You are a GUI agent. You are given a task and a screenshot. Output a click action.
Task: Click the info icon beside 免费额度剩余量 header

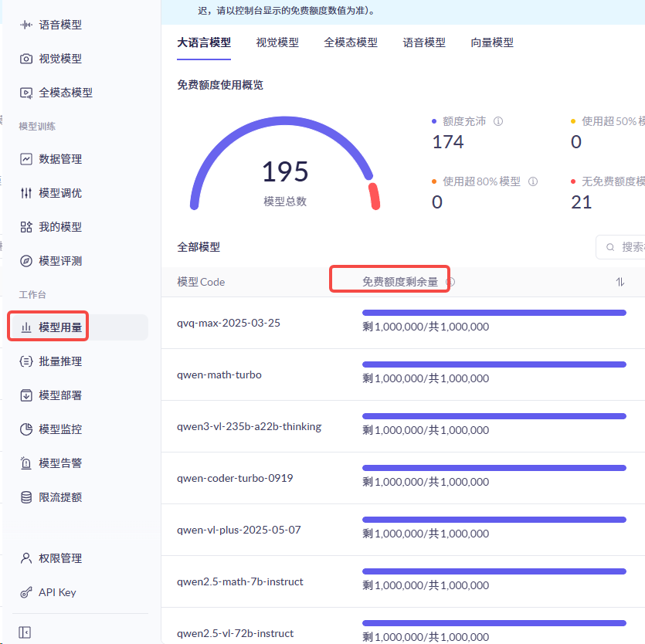[x=451, y=282]
